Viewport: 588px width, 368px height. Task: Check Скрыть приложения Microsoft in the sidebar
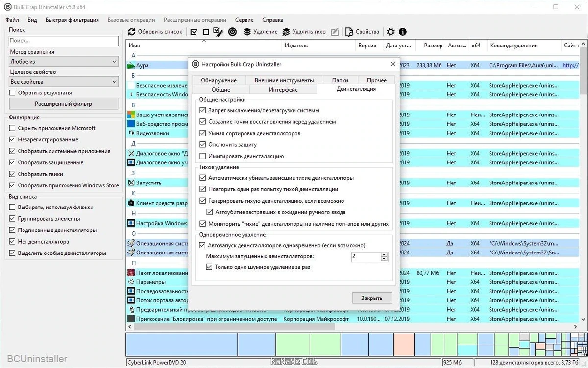click(13, 128)
